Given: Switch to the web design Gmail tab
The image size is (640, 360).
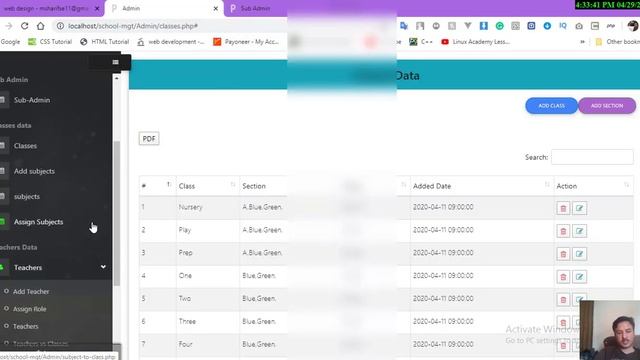Looking at the screenshot, I should point(47,8).
